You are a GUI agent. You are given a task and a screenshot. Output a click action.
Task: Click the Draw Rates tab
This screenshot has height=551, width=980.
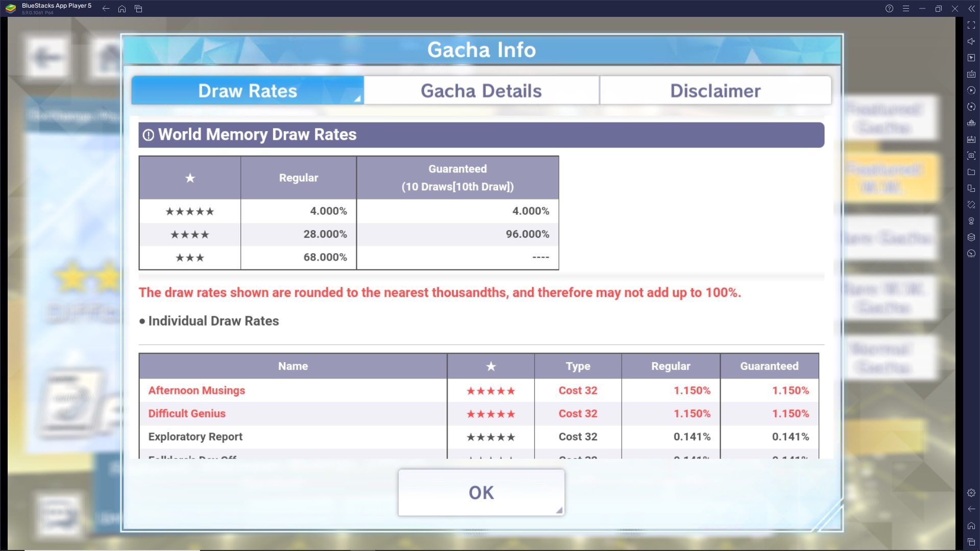247,90
